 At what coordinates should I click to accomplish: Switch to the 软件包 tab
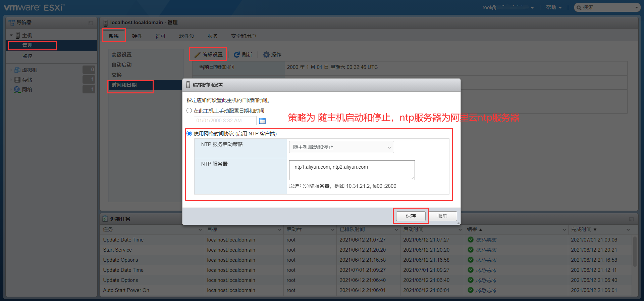(186, 36)
